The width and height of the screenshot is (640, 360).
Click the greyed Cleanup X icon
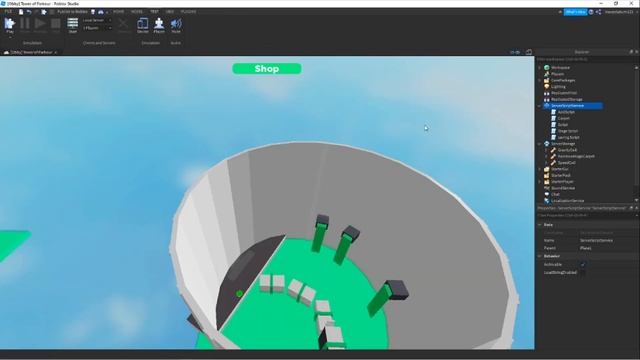(x=123, y=23)
